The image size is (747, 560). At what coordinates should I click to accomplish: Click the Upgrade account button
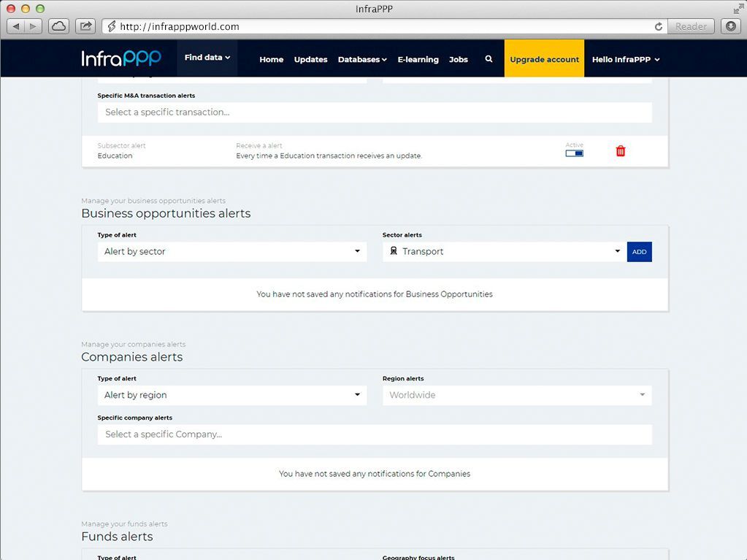point(544,59)
